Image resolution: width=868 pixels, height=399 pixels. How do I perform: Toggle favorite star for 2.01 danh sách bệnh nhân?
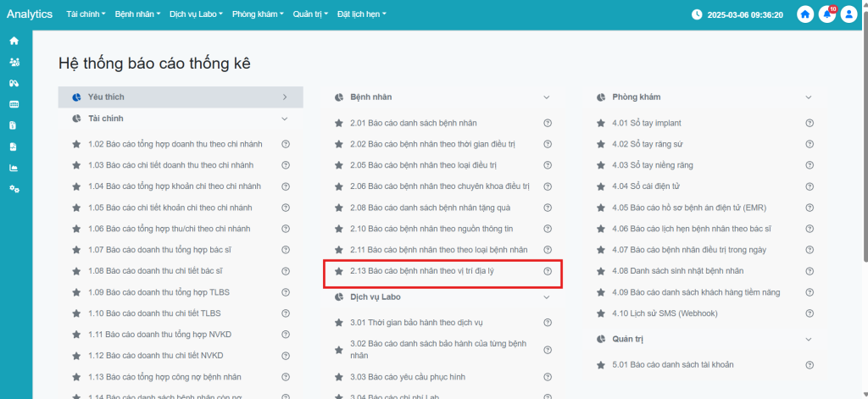click(x=339, y=123)
